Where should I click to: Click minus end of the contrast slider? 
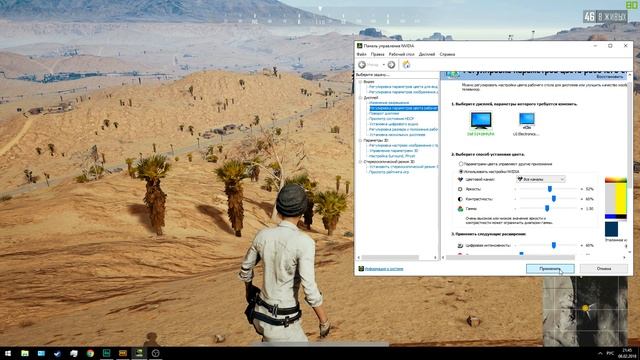point(515,199)
